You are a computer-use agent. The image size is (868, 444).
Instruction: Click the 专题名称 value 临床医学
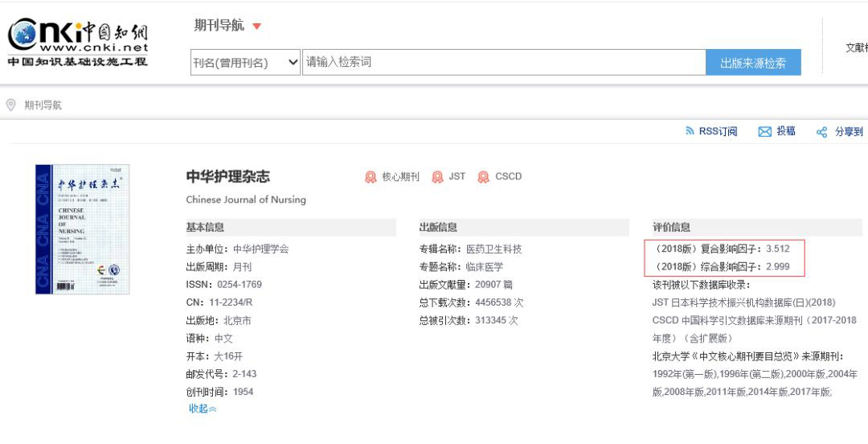tap(485, 267)
